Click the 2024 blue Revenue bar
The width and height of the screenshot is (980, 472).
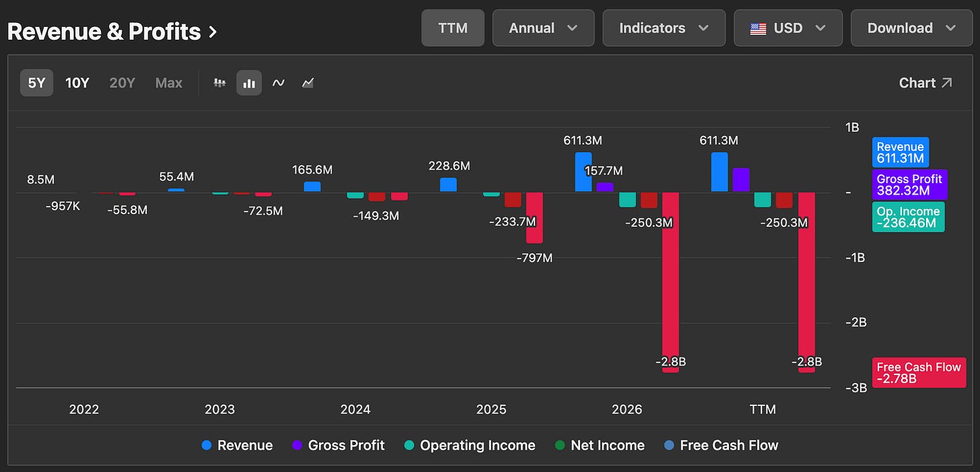pos(312,187)
